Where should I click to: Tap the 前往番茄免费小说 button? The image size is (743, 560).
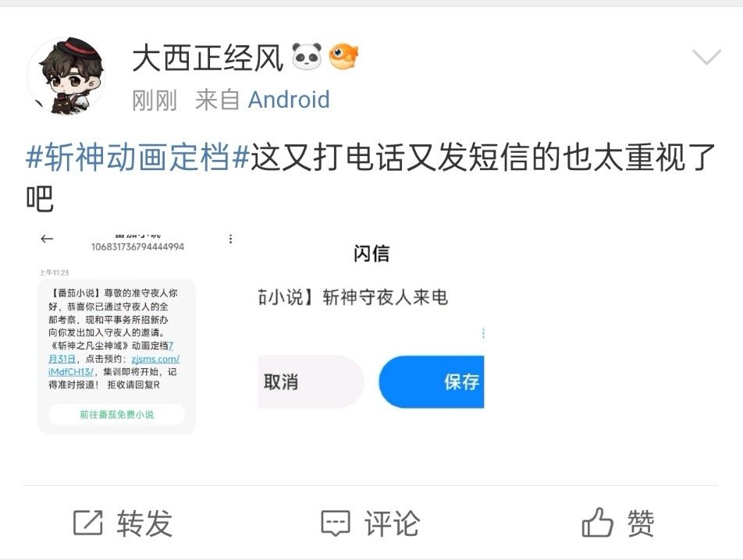(x=116, y=415)
